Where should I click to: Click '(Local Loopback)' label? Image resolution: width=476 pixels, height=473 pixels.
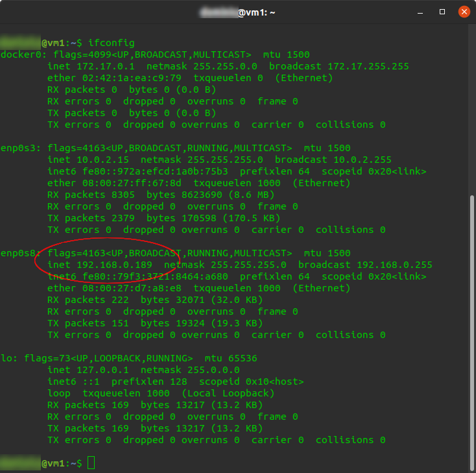228,393
